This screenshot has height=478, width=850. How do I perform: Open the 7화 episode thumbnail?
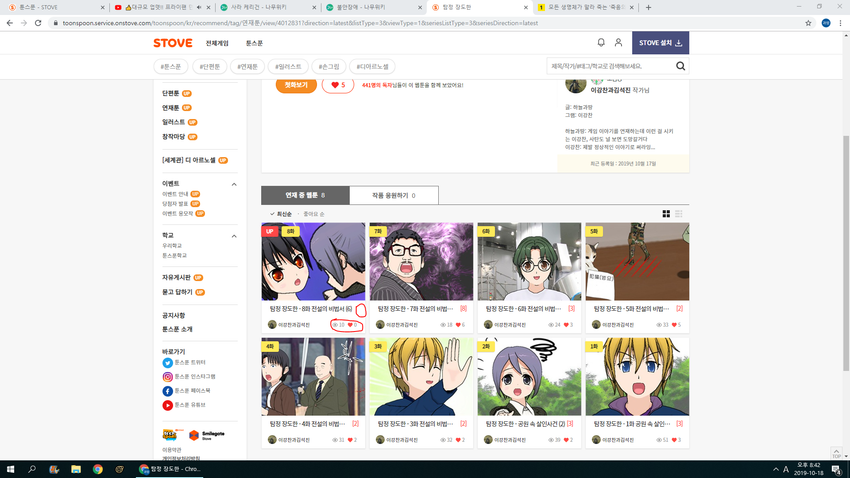(421, 261)
